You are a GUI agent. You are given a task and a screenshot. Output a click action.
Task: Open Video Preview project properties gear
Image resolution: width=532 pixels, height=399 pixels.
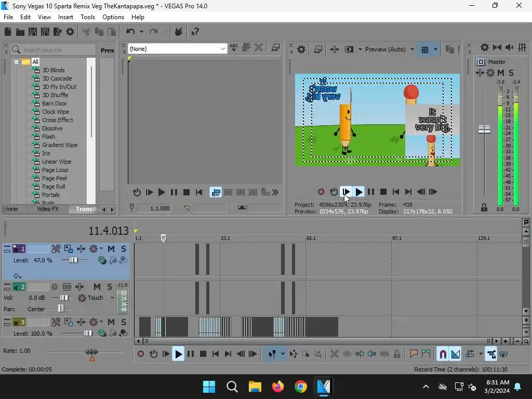[x=301, y=49]
